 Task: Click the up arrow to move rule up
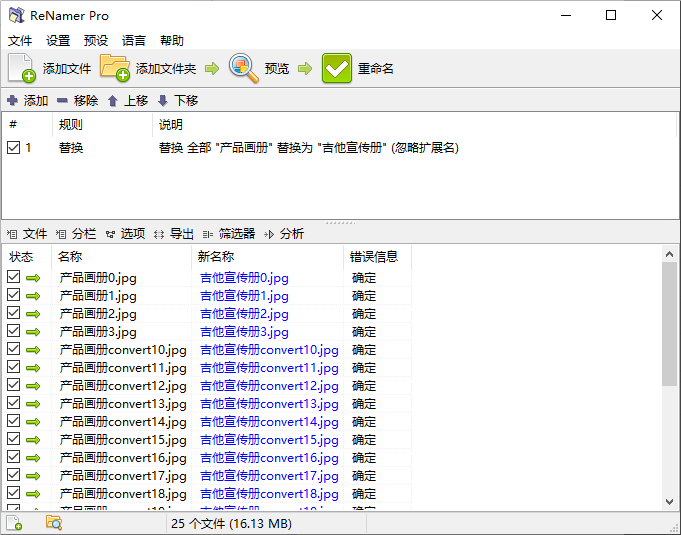point(112,101)
